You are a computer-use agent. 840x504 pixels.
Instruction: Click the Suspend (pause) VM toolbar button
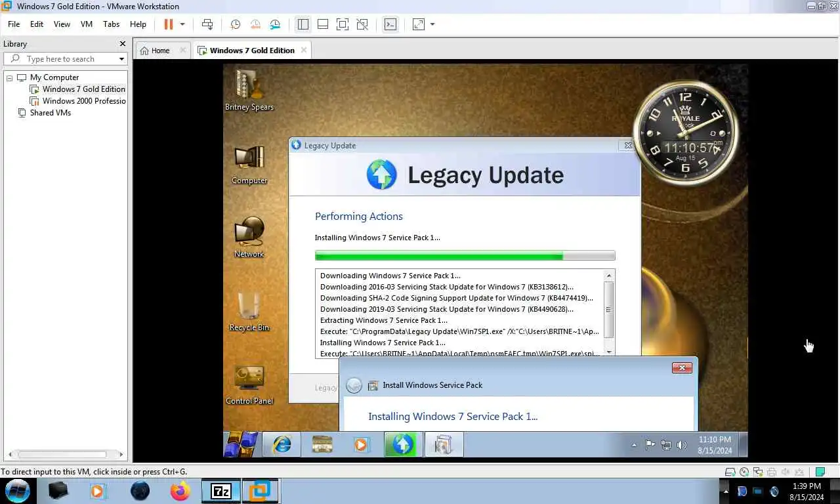pos(169,24)
